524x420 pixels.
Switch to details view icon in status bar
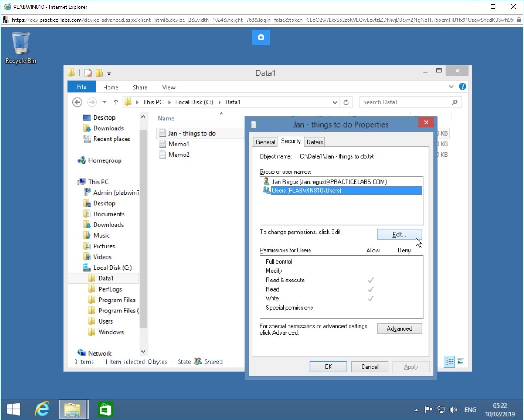click(449, 361)
